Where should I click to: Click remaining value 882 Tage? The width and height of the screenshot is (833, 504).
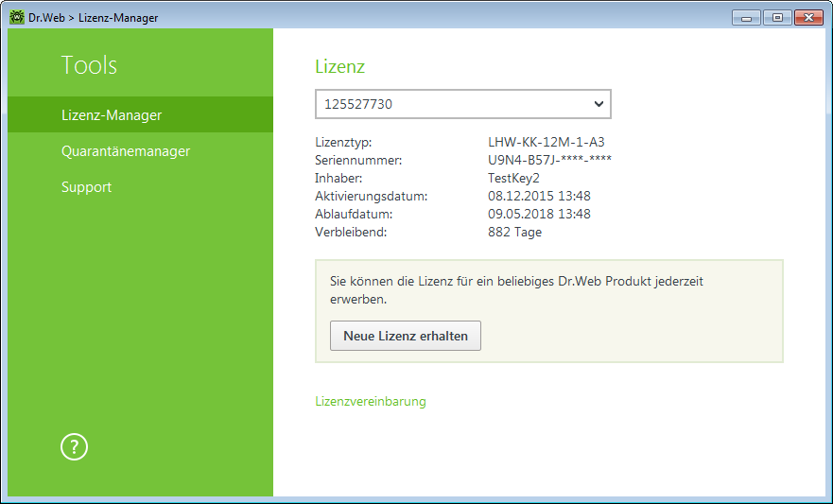click(514, 232)
